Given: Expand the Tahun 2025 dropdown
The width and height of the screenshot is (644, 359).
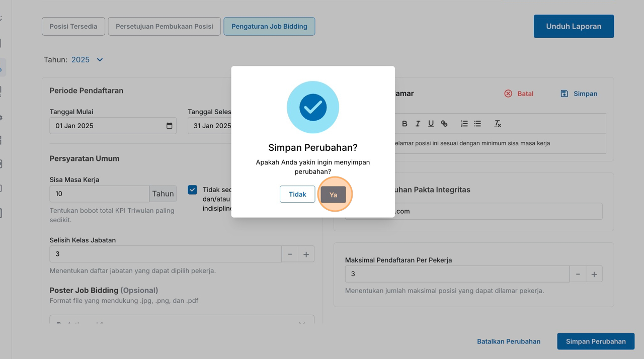Looking at the screenshot, I should [100, 60].
